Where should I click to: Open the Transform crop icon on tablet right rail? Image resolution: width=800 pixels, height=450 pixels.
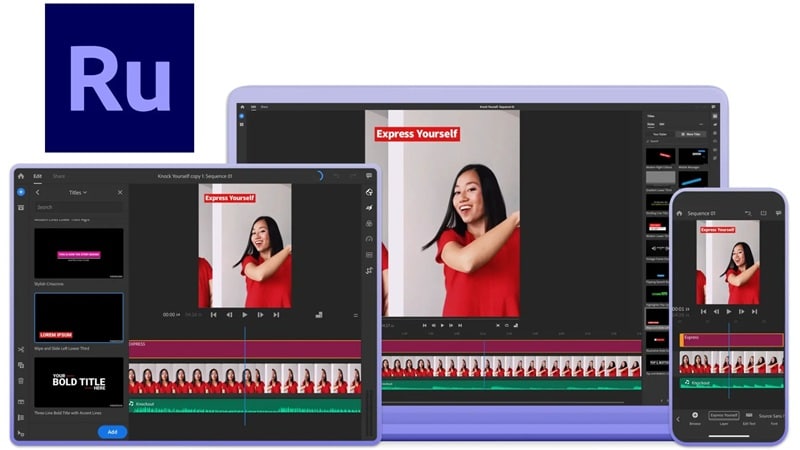pyautogui.click(x=369, y=270)
